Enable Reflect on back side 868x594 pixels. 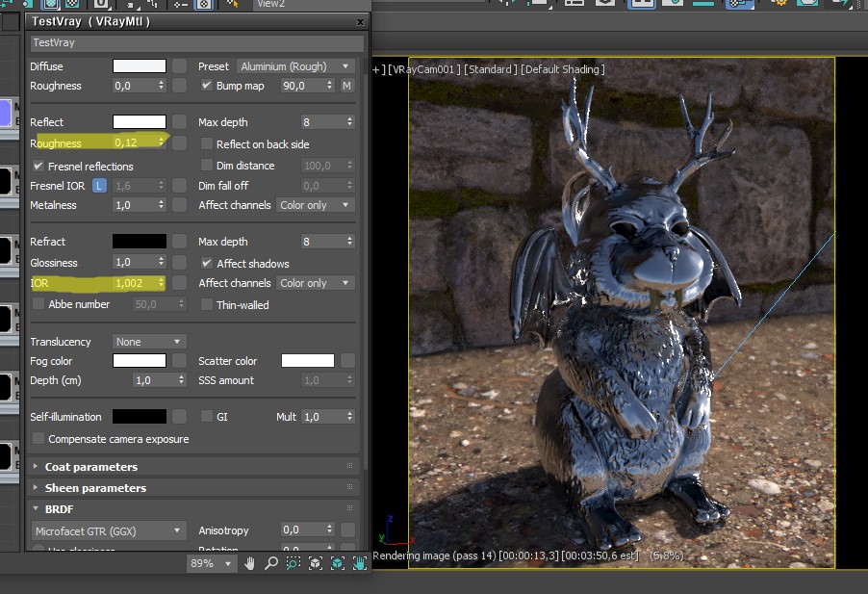point(207,144)
